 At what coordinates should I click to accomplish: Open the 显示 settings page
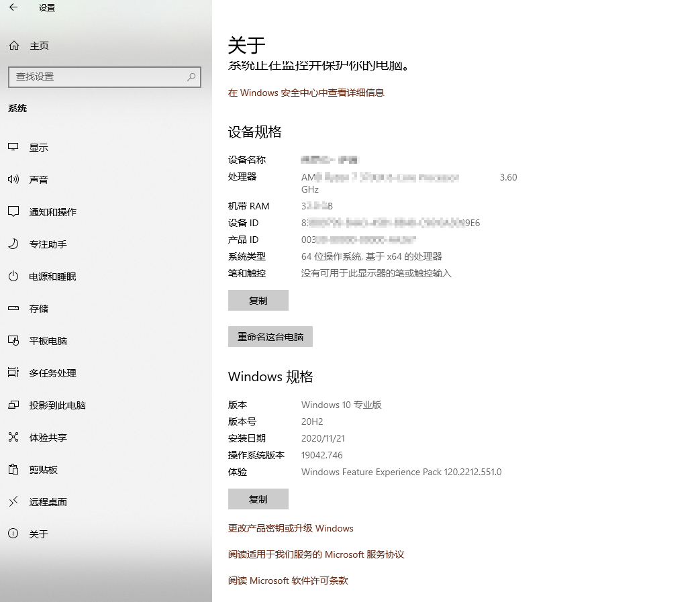[106, 147]
